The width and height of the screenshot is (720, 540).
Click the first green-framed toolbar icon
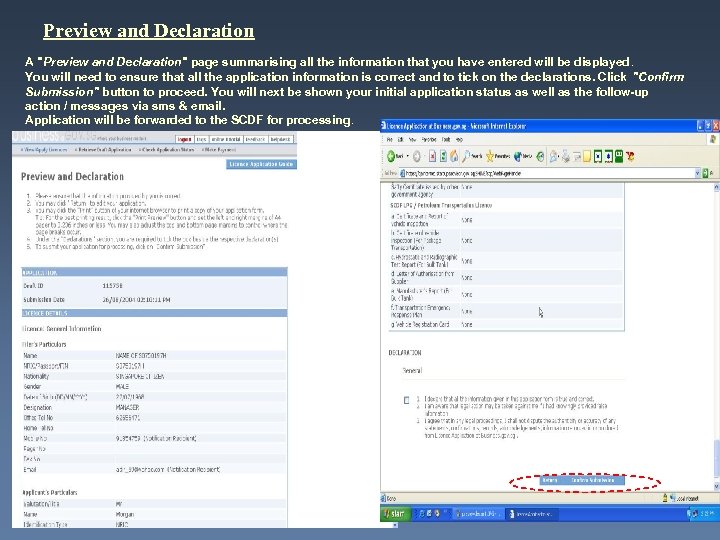(x=598, y=157)
